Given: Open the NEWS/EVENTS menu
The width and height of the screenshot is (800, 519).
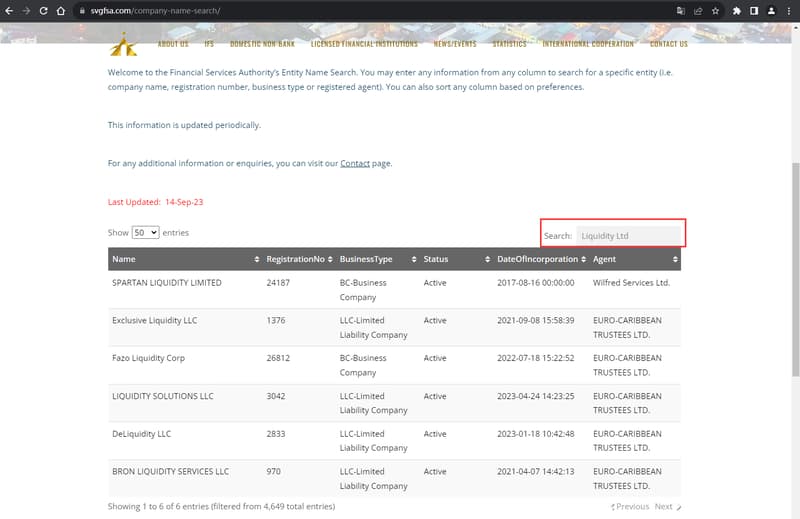Looking at the screenshot, I should coord(455,44).
